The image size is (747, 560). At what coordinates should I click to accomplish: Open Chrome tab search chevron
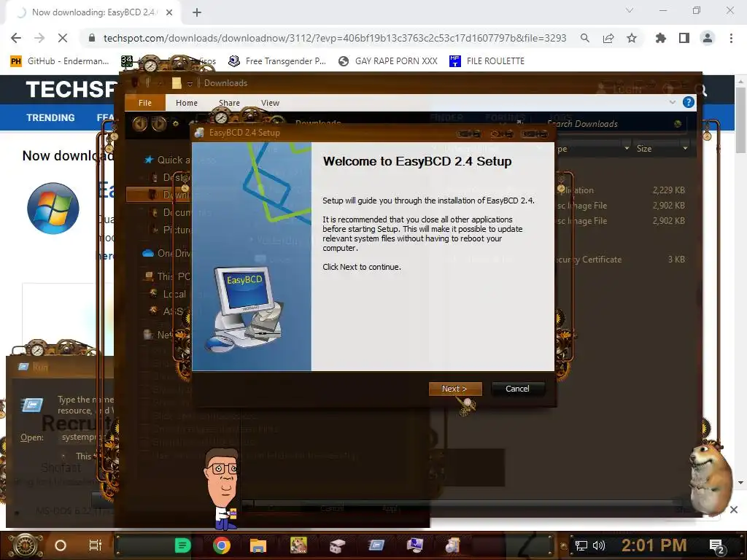630,10
